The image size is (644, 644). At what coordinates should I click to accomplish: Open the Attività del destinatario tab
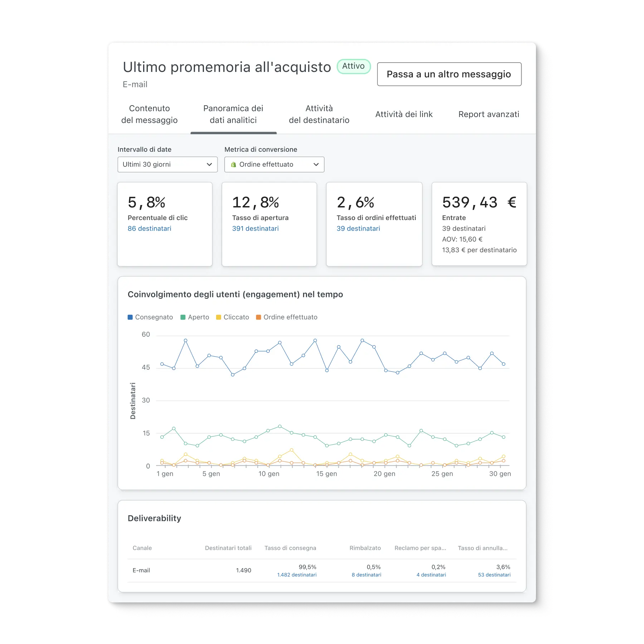(319, 114)
